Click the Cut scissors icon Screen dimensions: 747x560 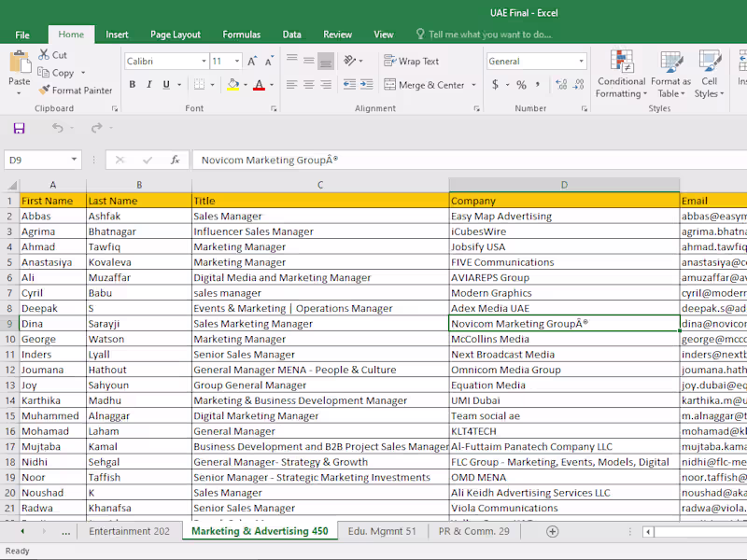click(44, 55)
